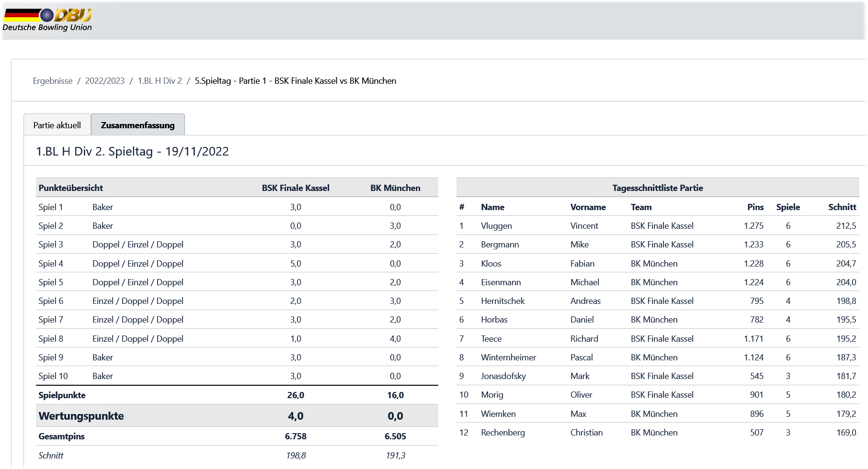Select player name Hernitschek
Screen dimensions: 868x469
[503, 301]
